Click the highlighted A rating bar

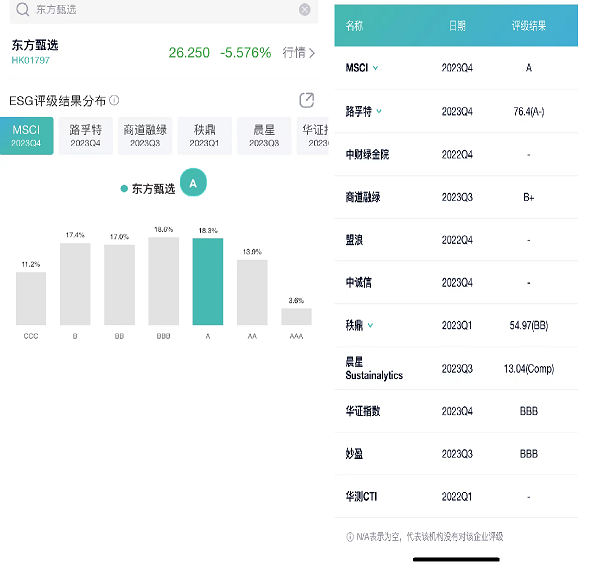pyautogui.click(x=208, y=281)
